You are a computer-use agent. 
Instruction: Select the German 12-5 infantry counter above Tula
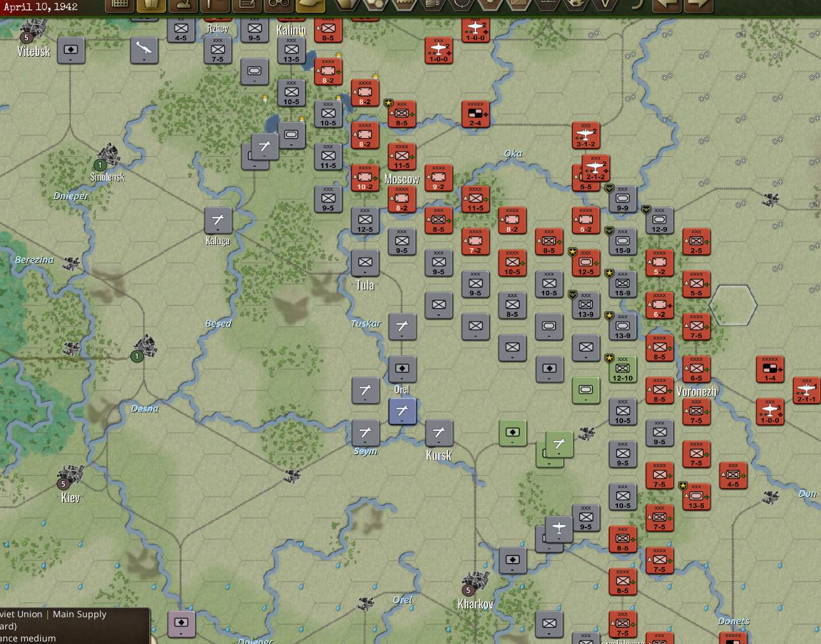(365, 220)
